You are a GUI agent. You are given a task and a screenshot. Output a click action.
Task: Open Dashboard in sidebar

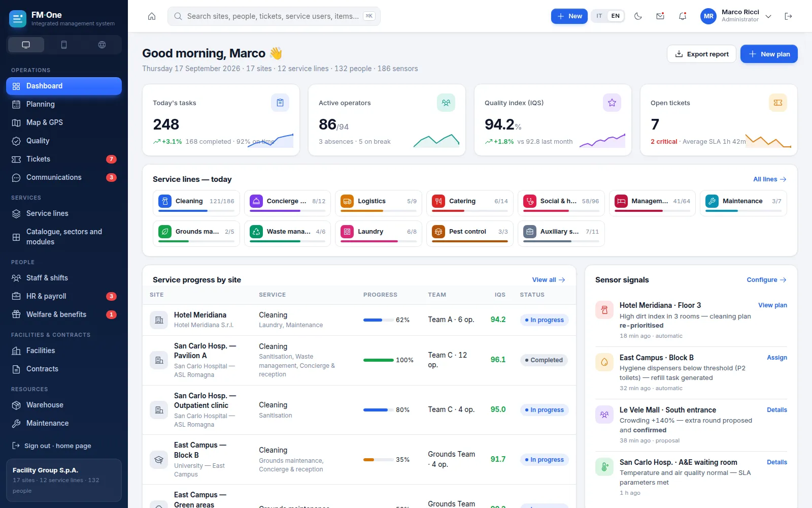64,86
